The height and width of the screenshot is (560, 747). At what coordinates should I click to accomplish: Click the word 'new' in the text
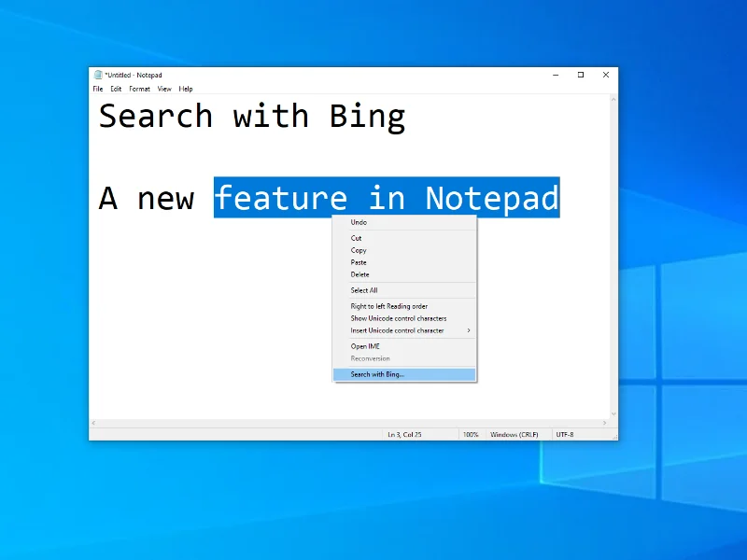pyautogui.click(x=166, y=199)
